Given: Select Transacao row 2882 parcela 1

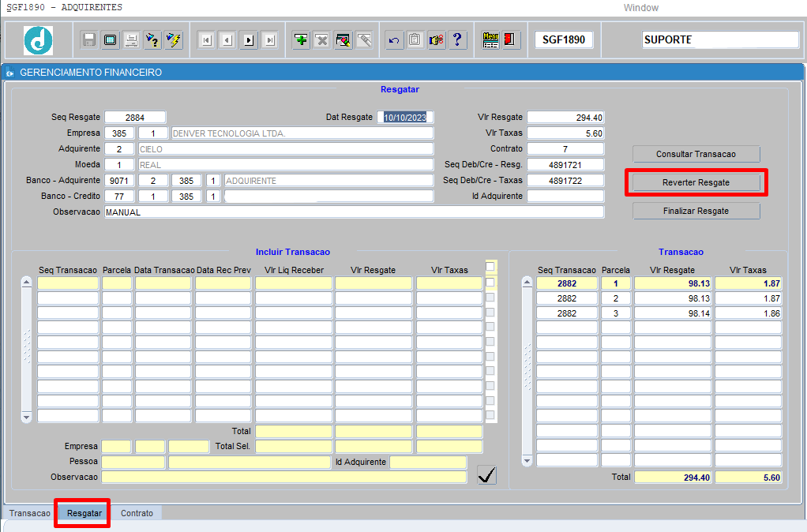Looking at the screenshot, I should pyautogui.click(x=659, y=283).
